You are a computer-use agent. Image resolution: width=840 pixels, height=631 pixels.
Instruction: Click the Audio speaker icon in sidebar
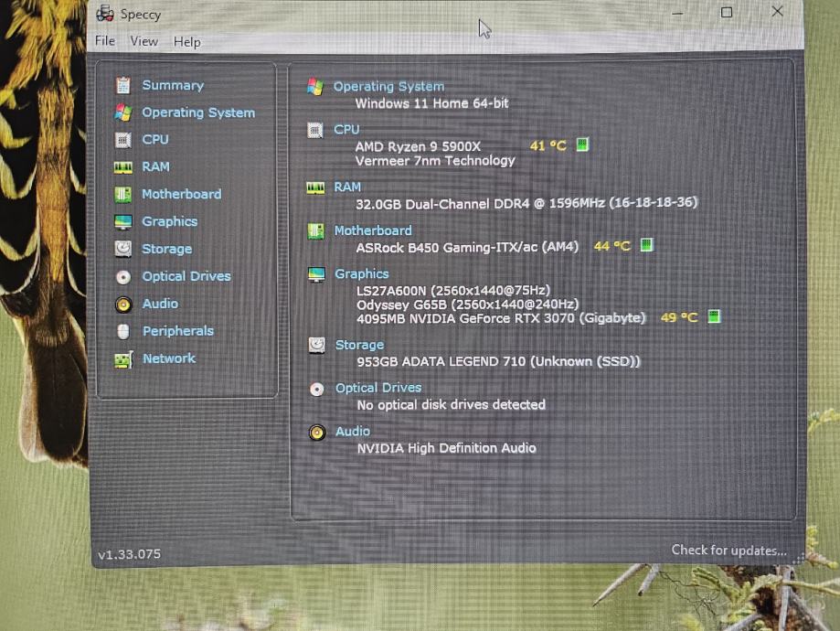(123, 305)
